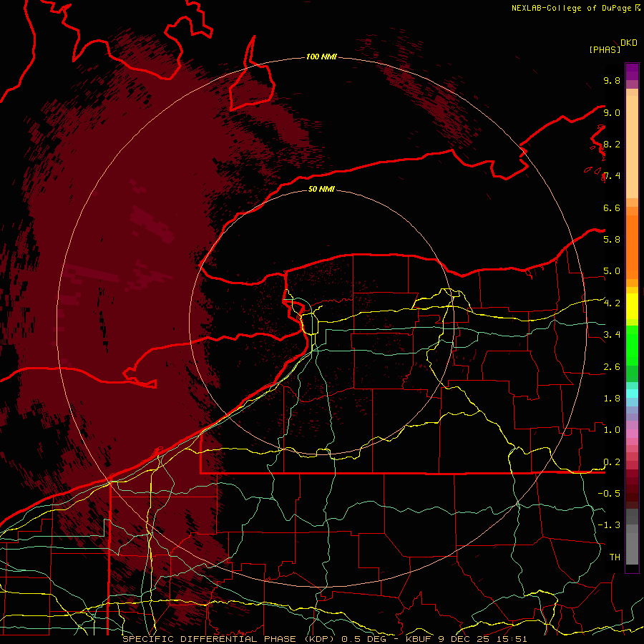Click the 9.0 value on the scale
644x644 pixels.
[x=612, y=112]
